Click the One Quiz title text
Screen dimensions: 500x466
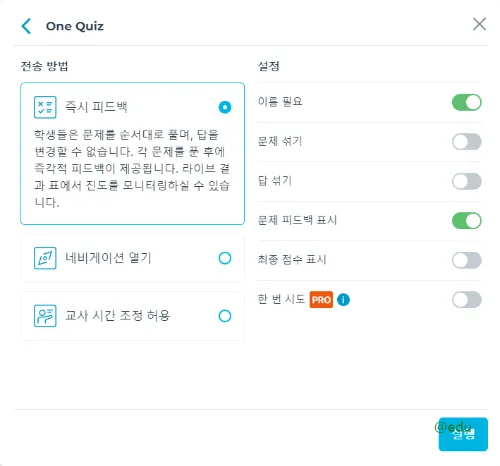[x=75, y=26]
